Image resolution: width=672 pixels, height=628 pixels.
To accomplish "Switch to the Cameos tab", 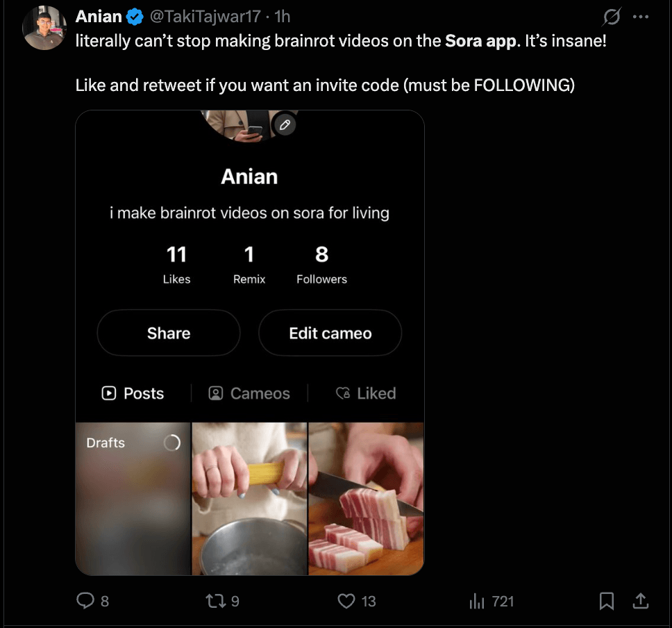I will (249, 393).
